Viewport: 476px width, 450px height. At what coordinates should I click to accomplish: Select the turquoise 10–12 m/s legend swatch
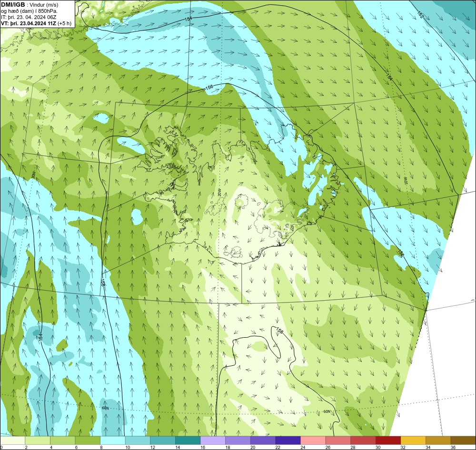click(138, 440)
